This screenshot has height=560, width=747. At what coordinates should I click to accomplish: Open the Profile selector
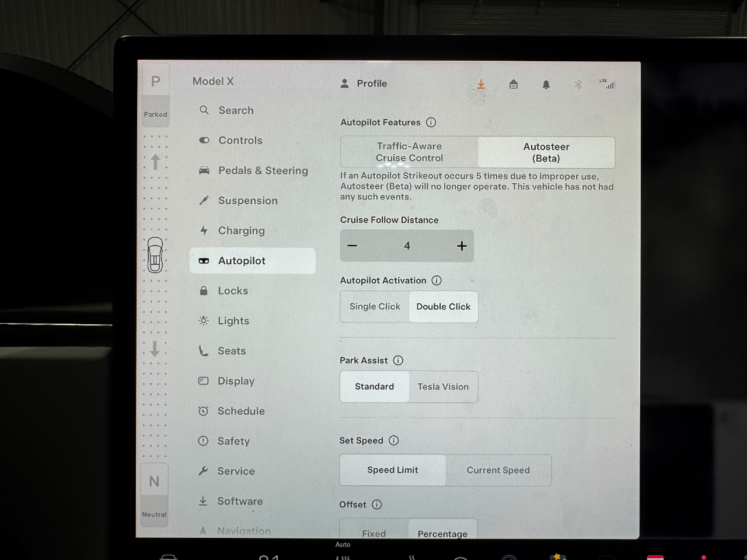pyautogui.click(x=364, y=83)
